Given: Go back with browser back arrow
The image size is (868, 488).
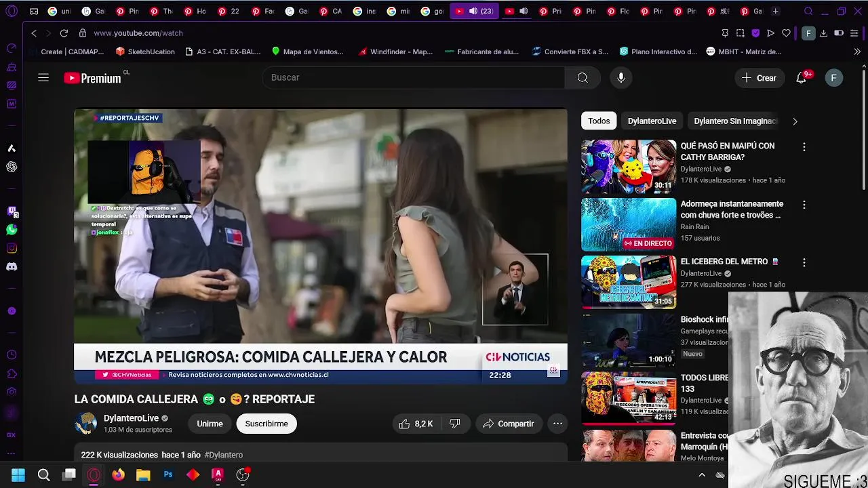Looking at the screenshot, I should (x=34, y=33).
